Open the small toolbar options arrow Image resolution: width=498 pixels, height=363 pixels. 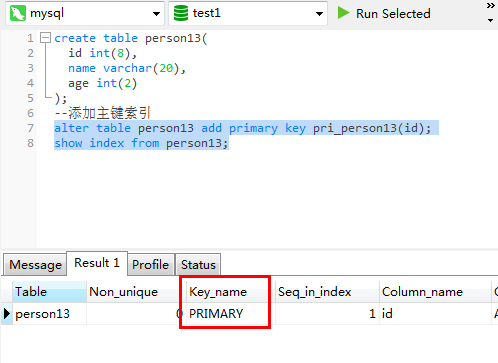490,20
